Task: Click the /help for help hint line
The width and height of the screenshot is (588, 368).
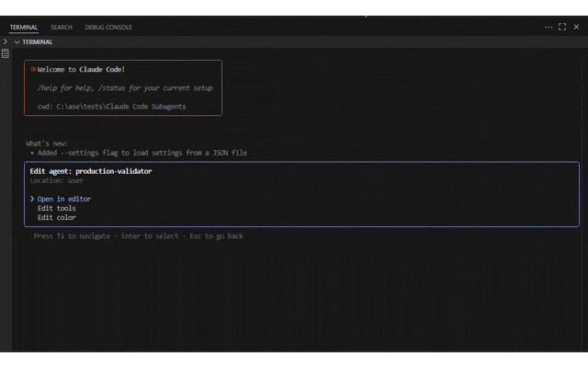Action: pyautogui.click(x=125, y=88)
